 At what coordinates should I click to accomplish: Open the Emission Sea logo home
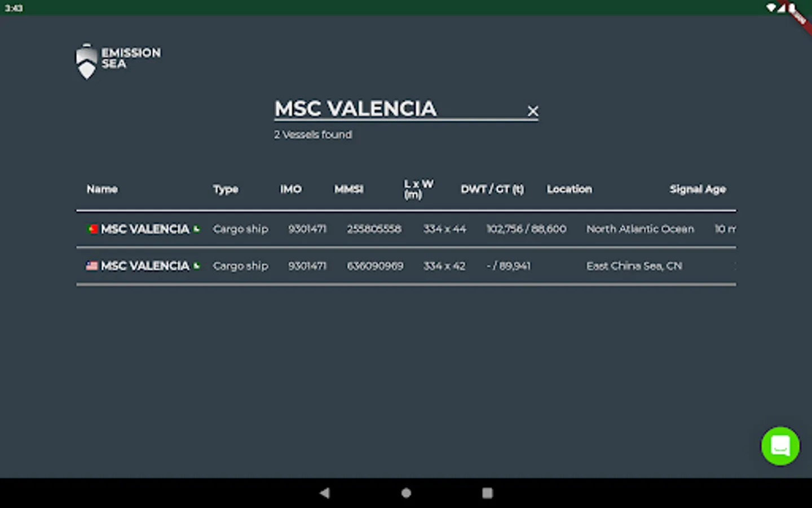[x=118, y=61]
